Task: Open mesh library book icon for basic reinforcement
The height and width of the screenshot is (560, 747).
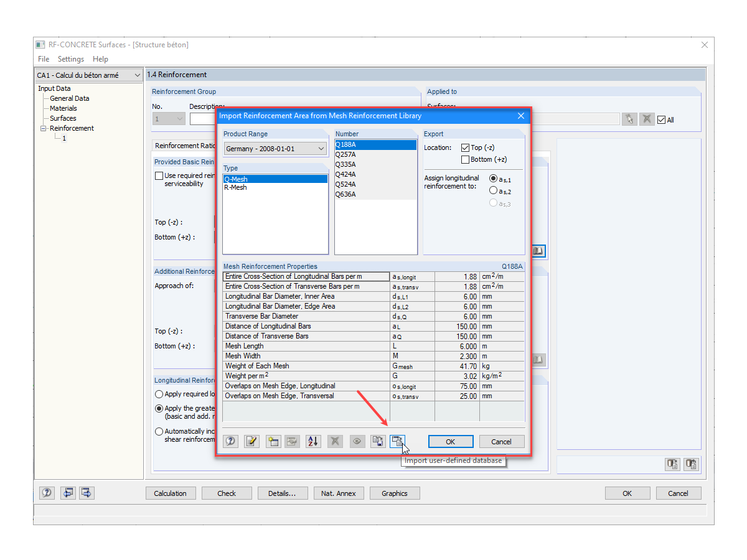Action: click(x=538, y=251)
